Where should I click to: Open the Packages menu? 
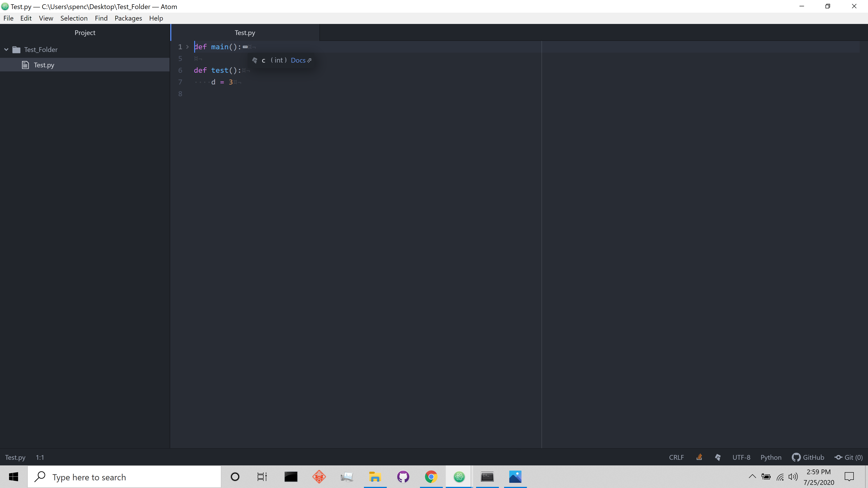[128, 18]
